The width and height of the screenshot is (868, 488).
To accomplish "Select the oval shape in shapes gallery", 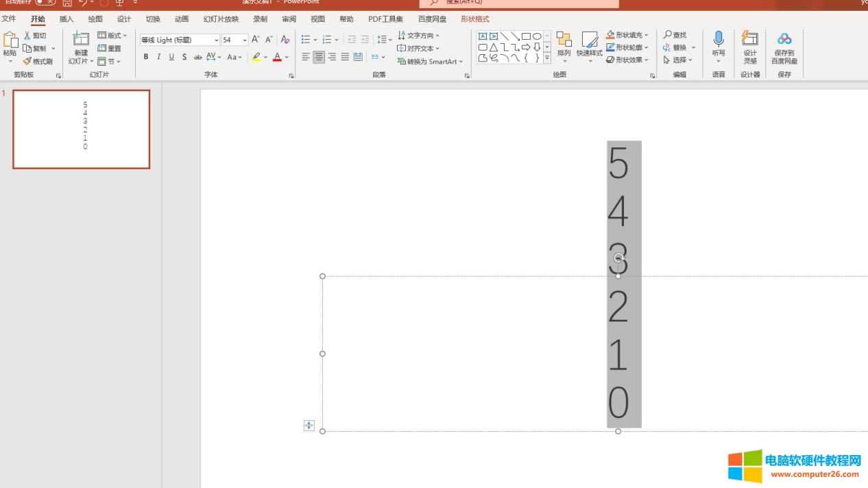I will (537, 36).
